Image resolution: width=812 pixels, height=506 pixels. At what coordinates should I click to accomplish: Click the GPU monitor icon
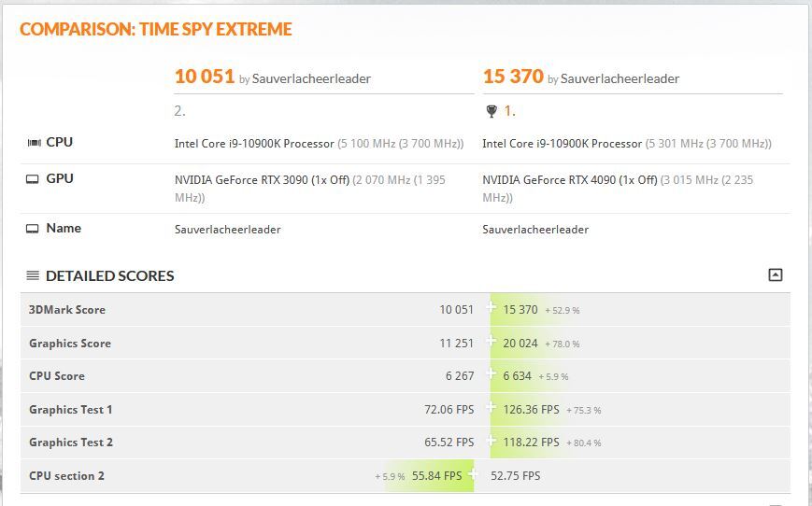pyautogui.click(x=33, y=179)
